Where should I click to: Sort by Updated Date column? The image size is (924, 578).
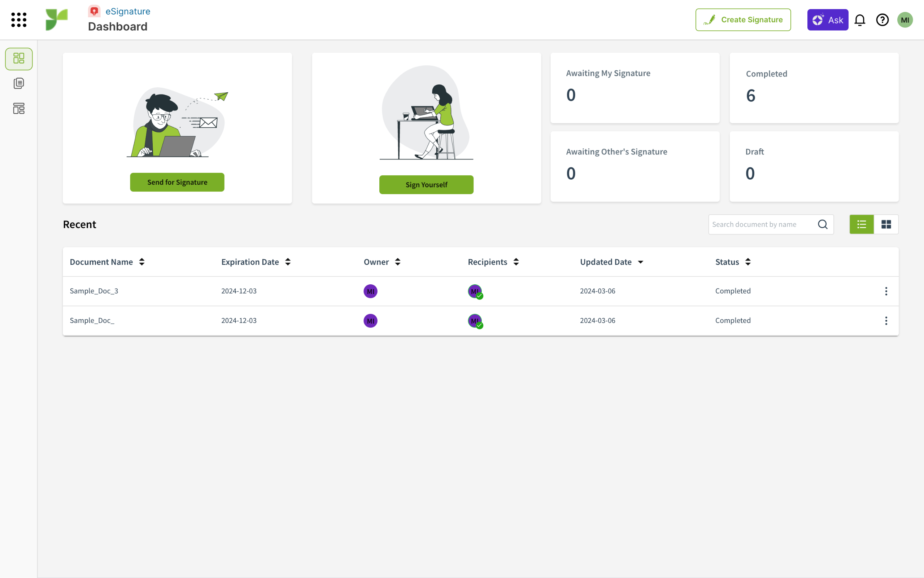pyautogui.click(x=641, y=262)
